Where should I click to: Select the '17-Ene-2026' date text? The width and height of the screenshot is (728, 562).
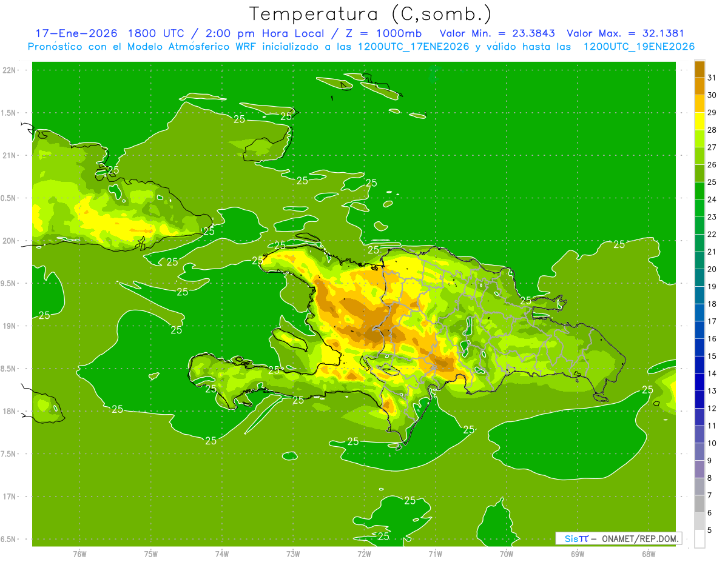76,33
